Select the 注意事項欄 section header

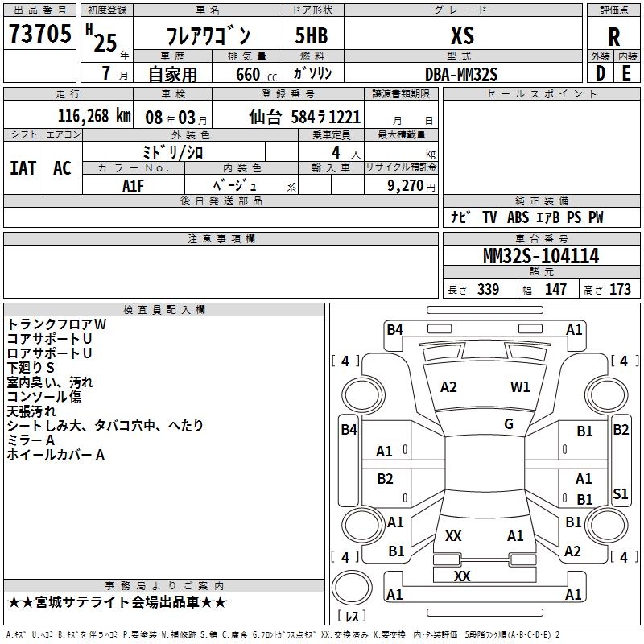tap(221, 238)
